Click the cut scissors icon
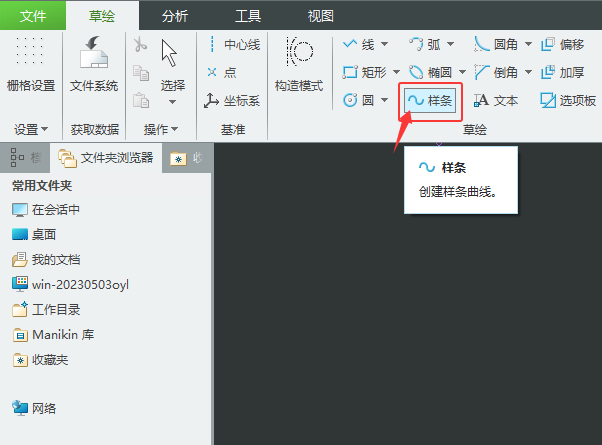 [x=141, y=45]
